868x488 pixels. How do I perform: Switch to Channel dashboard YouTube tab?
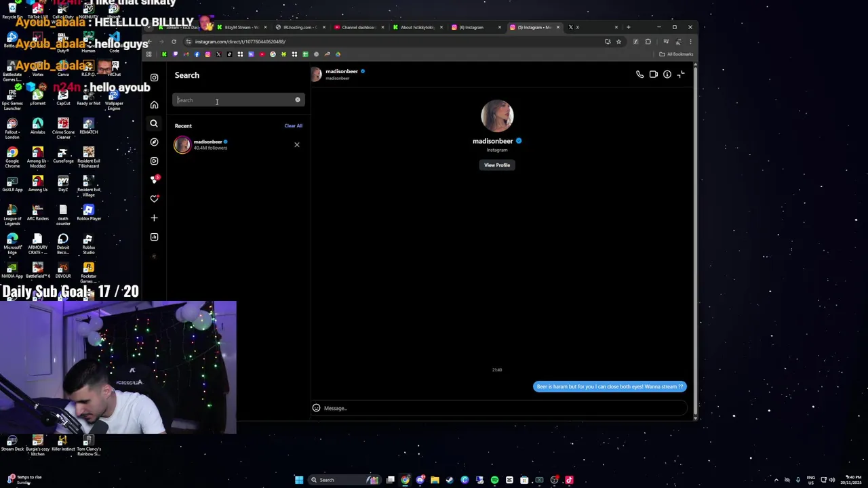359,27
